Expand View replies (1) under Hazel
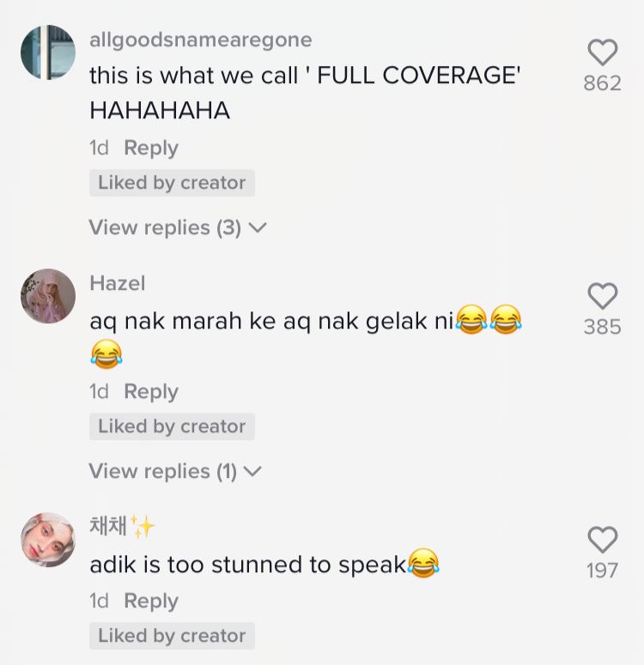The image size is (644, 665). coord(175,471)
